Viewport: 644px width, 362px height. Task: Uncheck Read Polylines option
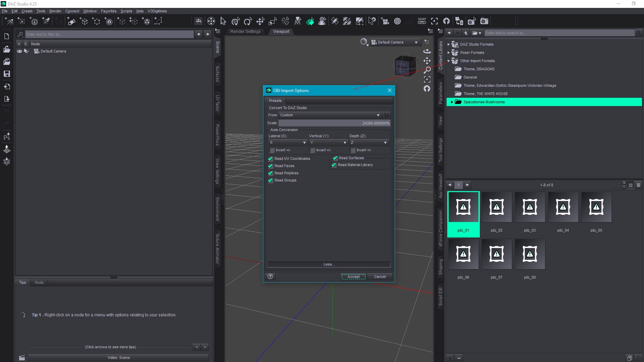coord(270,173)
